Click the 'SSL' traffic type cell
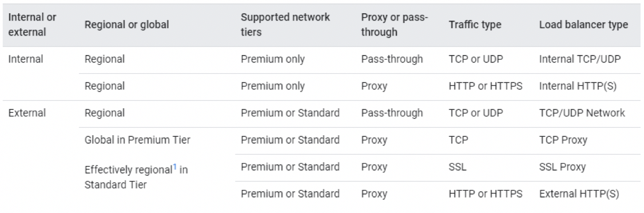This screenshot has width=644, height=213. (458, 167)
